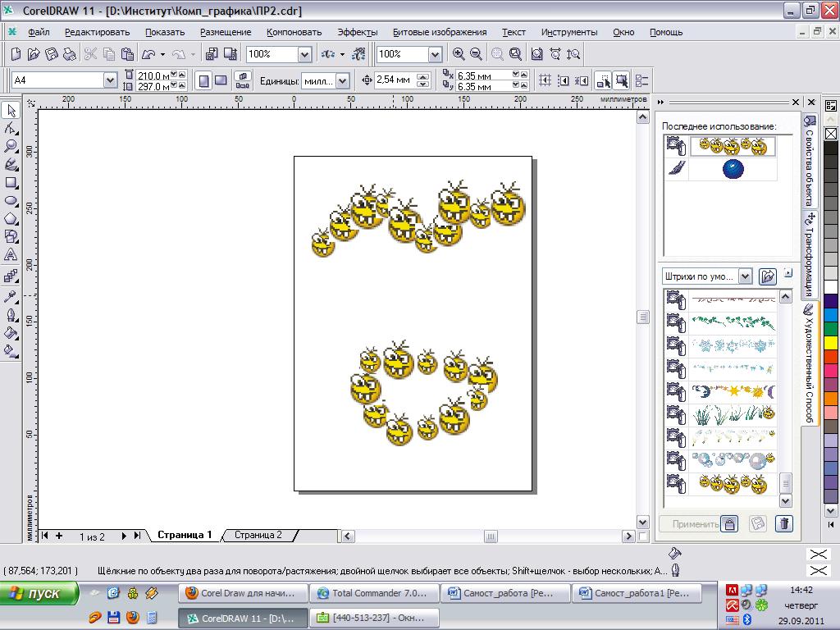840x630 pixels.
Task: Select the Fill bucket tool
Action: point(11,333)
